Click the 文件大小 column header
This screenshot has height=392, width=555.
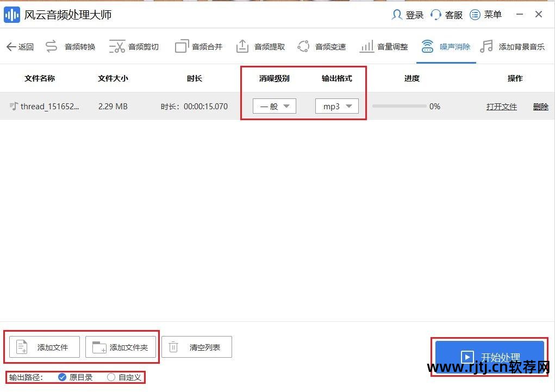[113, 78]
